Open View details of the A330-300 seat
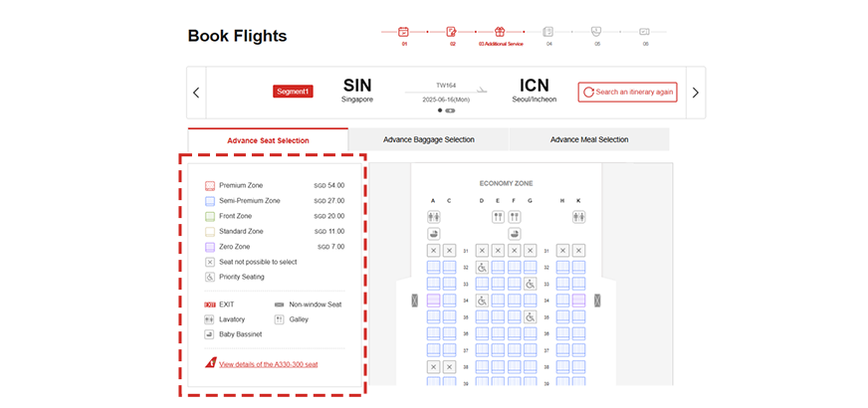 pos(268,364)
